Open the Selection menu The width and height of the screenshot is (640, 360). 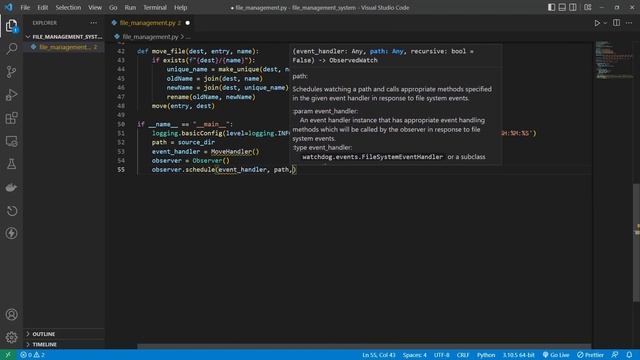tap(68, 7)
